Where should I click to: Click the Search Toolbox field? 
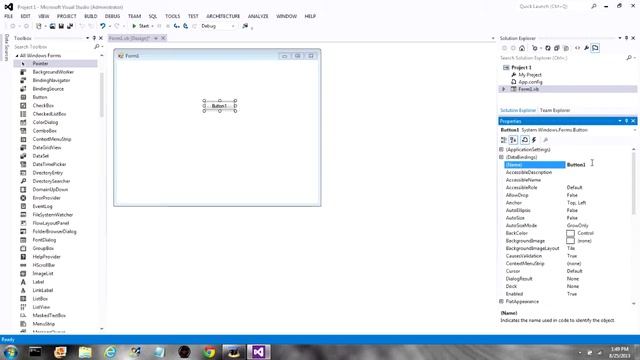55,47
